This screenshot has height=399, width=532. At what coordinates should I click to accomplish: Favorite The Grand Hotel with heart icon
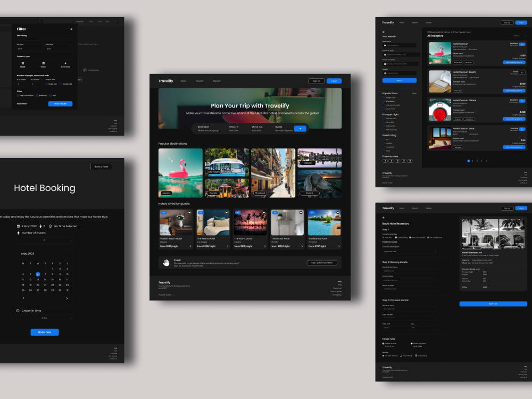coord(301,213)
